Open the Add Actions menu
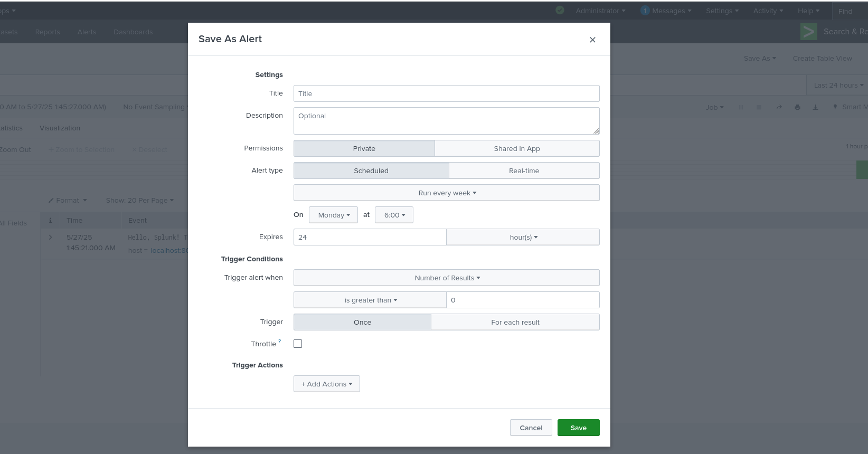The height and width of the screenshot is (454, 868). (x=326, y=384)
